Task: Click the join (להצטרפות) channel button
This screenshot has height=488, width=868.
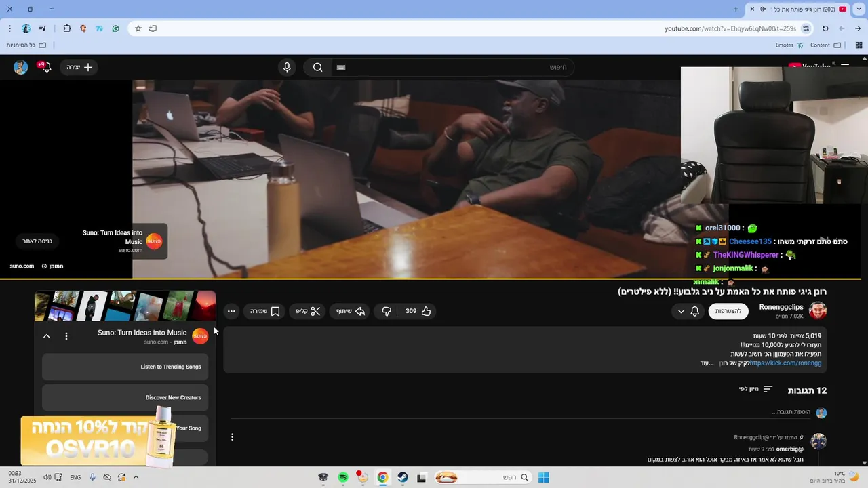Action: point(728,311)
